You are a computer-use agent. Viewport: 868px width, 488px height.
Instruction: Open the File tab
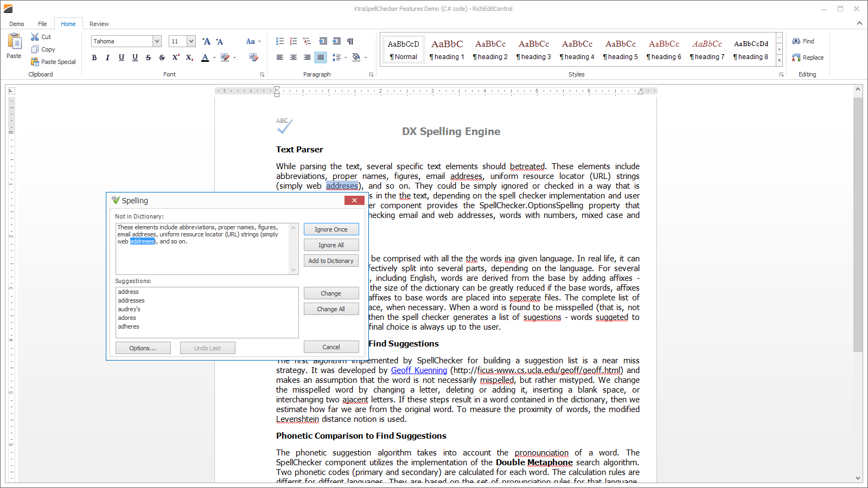pos(42,24)
